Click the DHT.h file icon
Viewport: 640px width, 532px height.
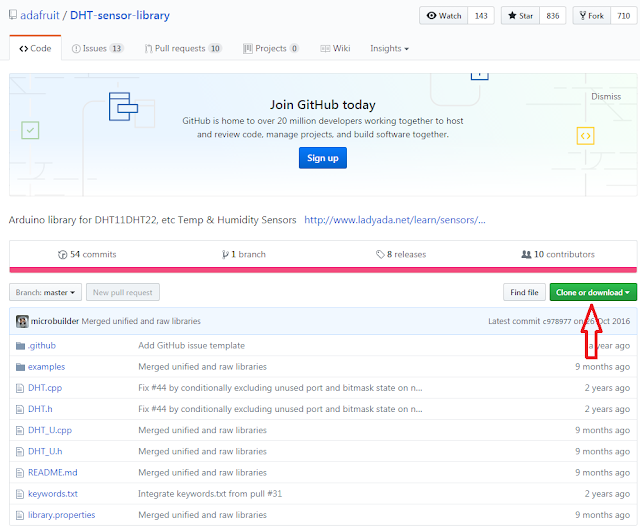20,409
